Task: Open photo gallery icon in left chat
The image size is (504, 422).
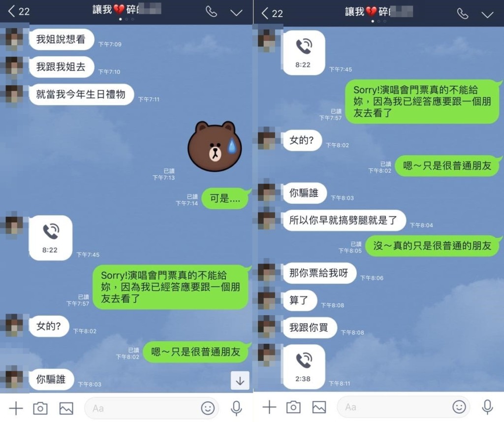Action: (66, 409)
